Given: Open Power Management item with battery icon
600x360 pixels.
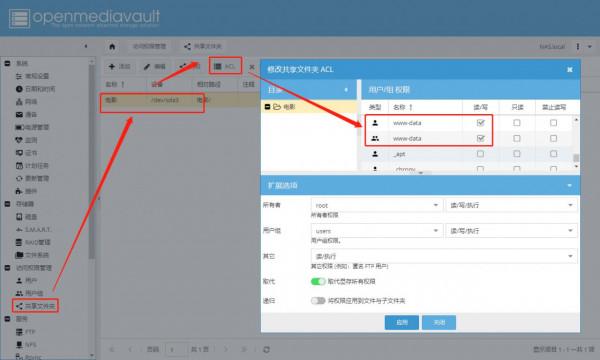Looking at the screenshot, I should 32,127.
